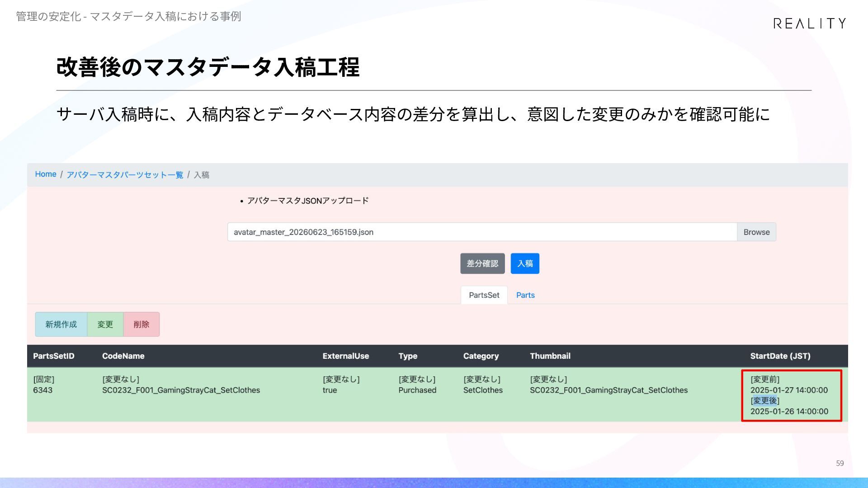Click the 差分確認 button
The image size is (868, 488).
(x=482, y=263)
